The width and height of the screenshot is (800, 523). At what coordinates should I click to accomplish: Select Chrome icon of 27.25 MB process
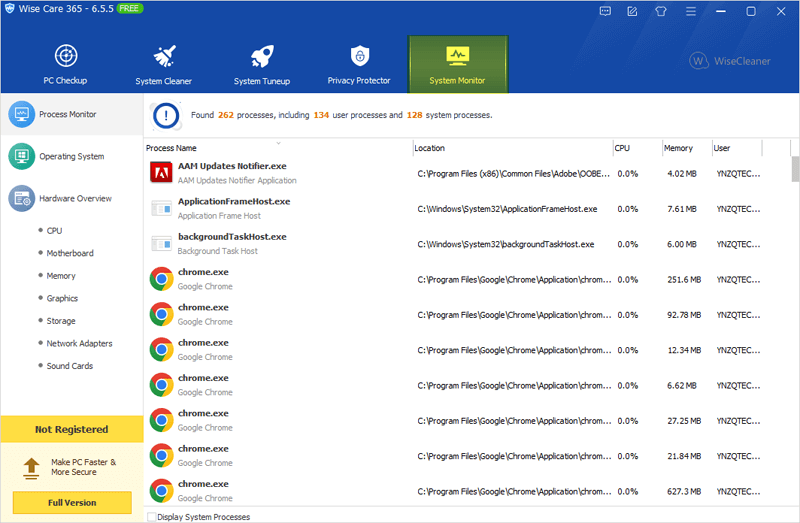point(161,420)
